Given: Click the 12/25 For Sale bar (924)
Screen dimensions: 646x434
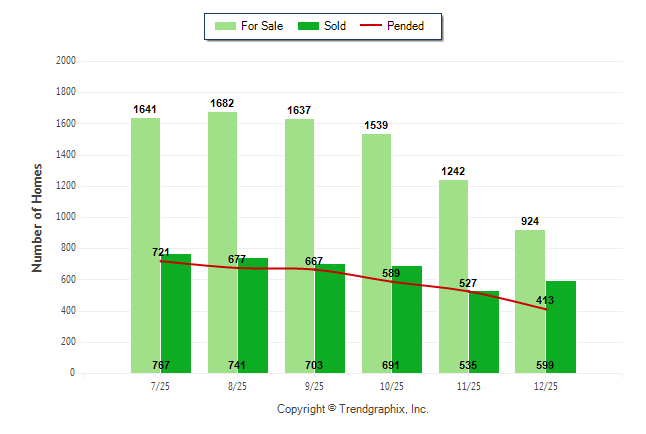Looking at the screenshot, I should (530, 300).
